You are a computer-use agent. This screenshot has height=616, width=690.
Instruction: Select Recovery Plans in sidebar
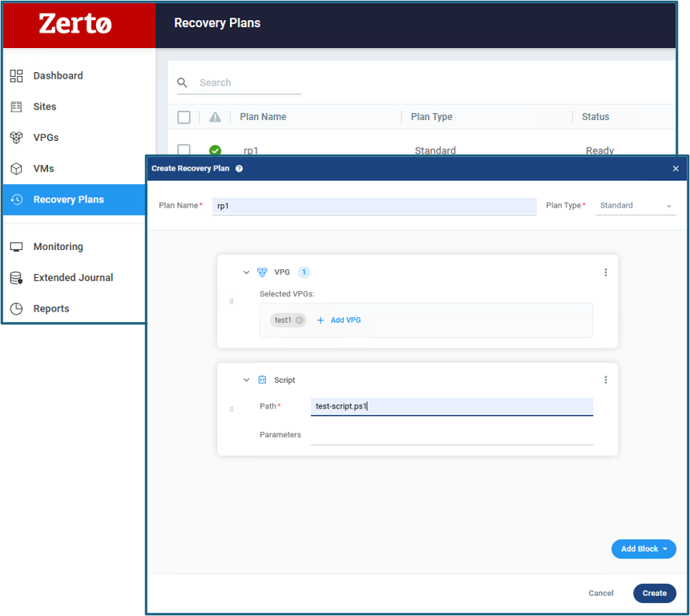tap(75, 199)
